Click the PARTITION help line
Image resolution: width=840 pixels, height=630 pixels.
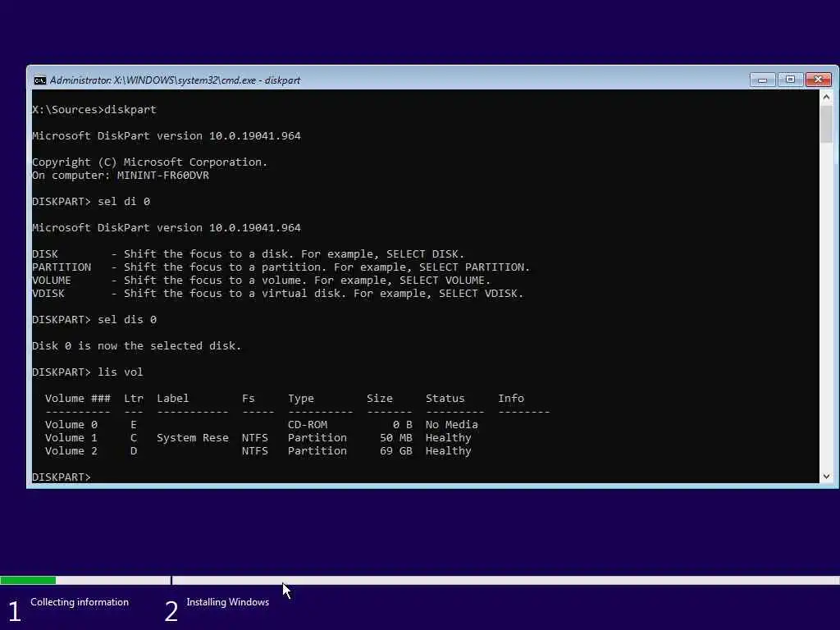[281, 267]
